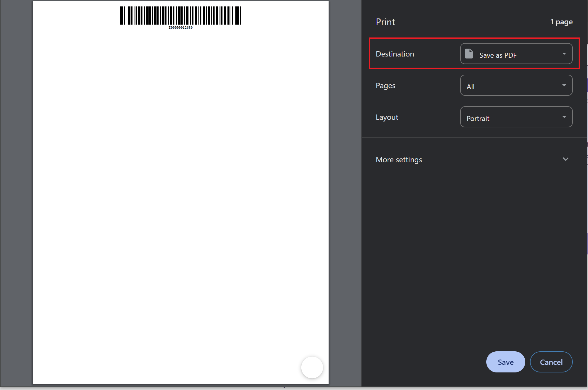Open the Pages dropdown showing All
This screenshot has width=588, height=390.
point(516,85)
